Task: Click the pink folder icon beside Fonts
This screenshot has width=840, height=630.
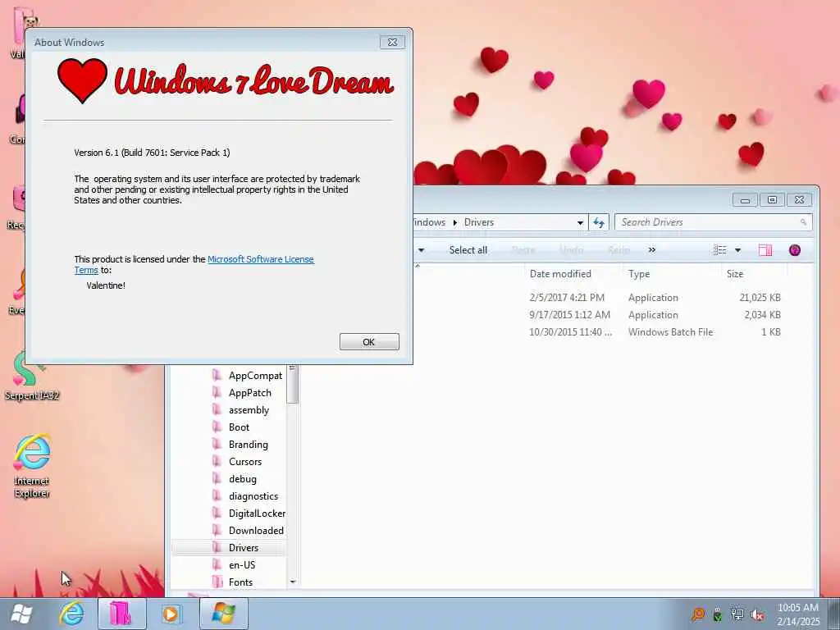Action: coord(217,582)
